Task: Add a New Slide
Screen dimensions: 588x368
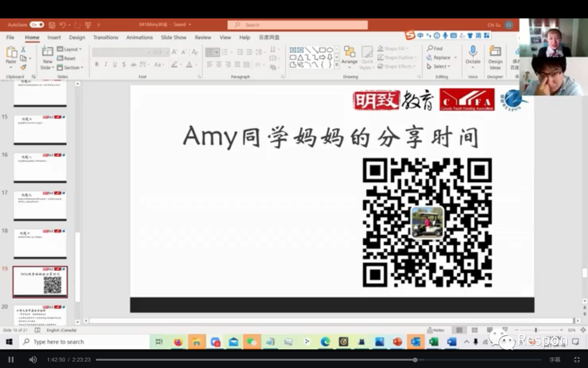Action: pyautogui.click(x=47, y=58)
